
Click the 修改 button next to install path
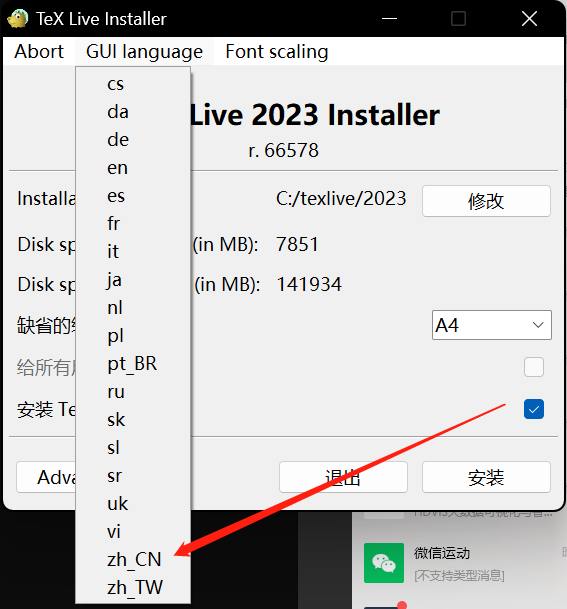[486, 201]
